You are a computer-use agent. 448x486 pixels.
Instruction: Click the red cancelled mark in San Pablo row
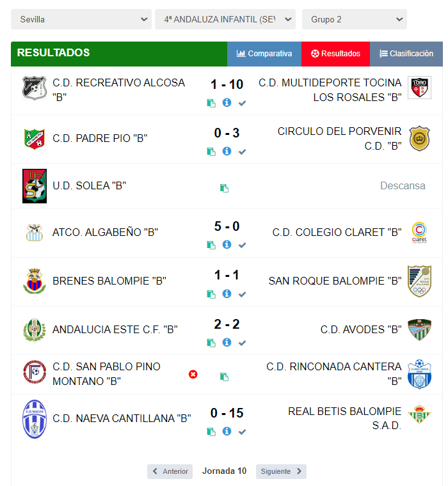click(193, 375)
